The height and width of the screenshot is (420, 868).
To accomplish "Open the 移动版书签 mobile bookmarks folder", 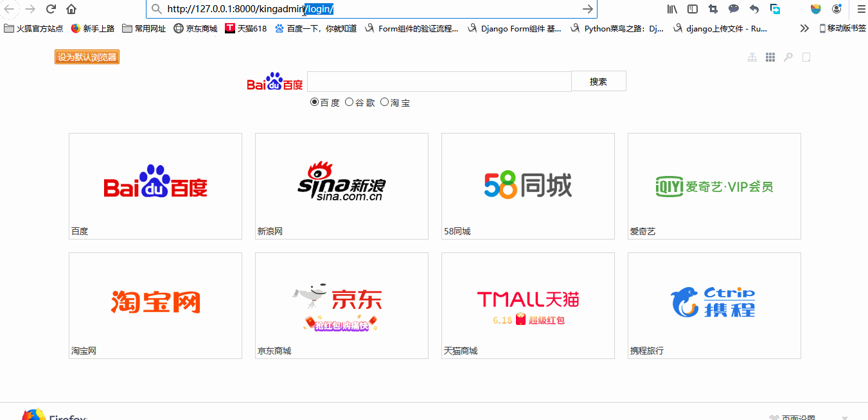I will [x=843, y=28].
